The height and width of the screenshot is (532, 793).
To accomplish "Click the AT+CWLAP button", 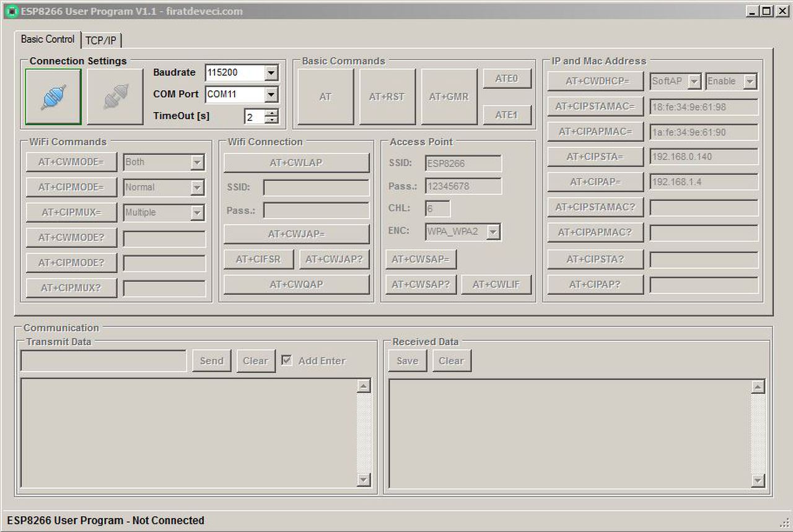I will (297, 163).
